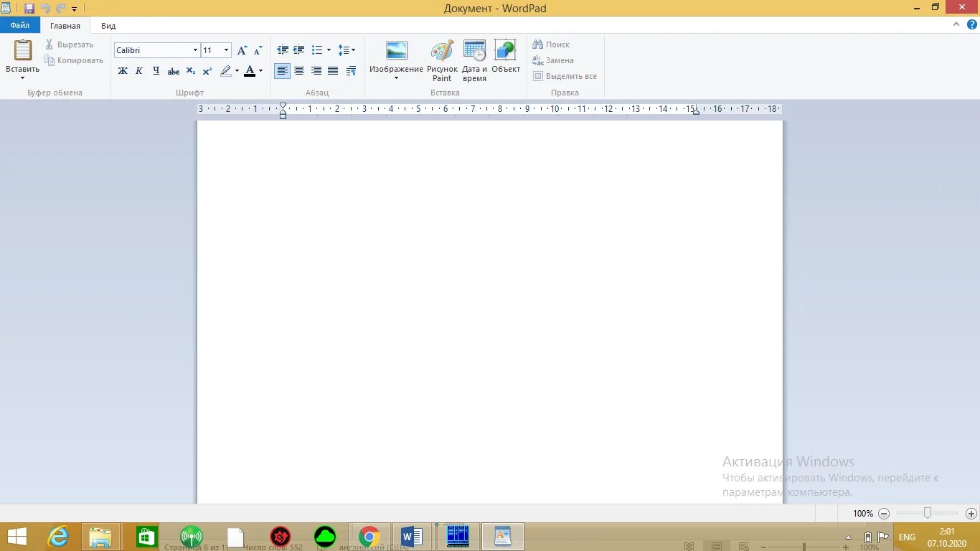Click Выделить все
This screenshot has width=980, height=551.
pos(565,76)
